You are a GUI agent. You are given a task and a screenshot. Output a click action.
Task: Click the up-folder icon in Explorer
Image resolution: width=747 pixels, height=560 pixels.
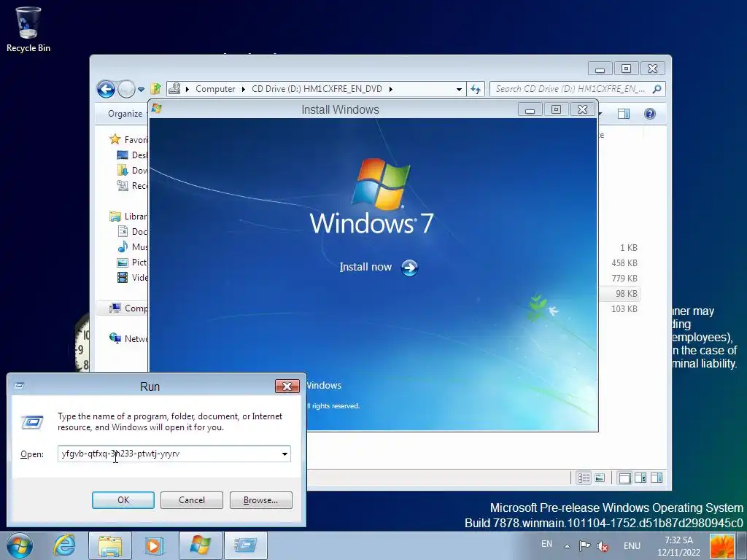[155, 88]
